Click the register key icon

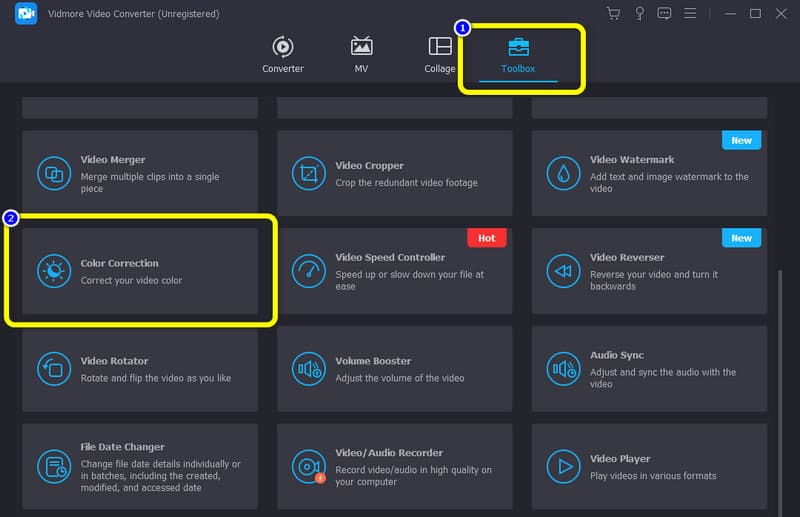(x=639, y=14)
